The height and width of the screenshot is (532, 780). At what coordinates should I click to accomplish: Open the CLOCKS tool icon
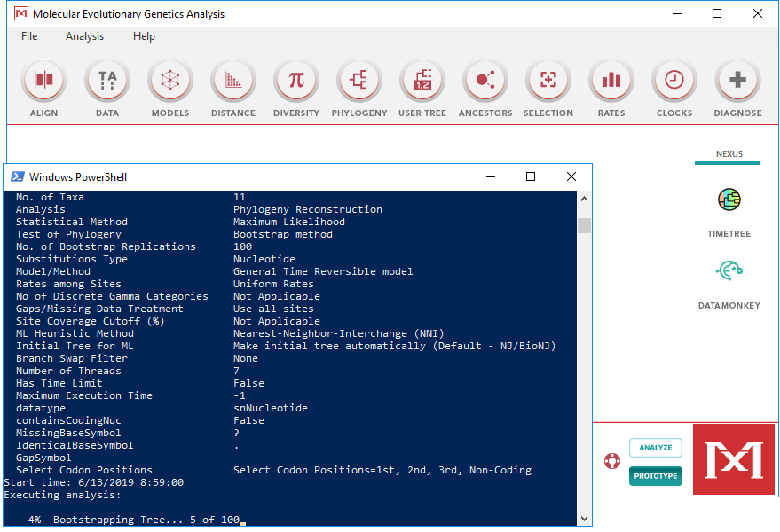click(x=674, y=80)
